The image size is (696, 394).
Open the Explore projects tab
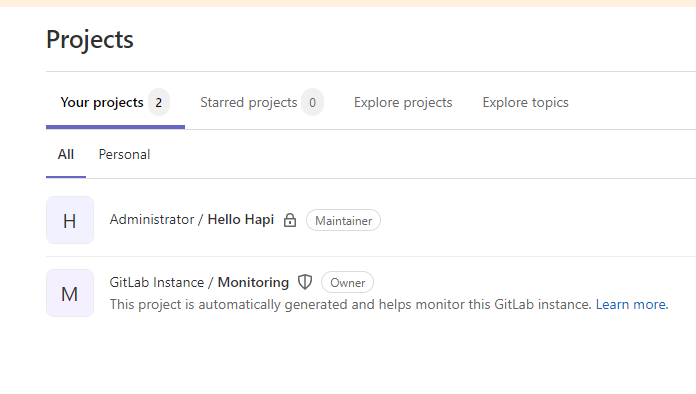[403, 102]
